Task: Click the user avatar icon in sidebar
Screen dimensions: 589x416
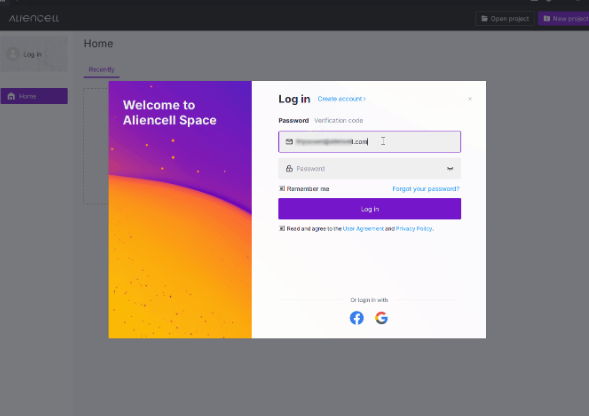Action: pyautogui.click(x=13, y=54)
